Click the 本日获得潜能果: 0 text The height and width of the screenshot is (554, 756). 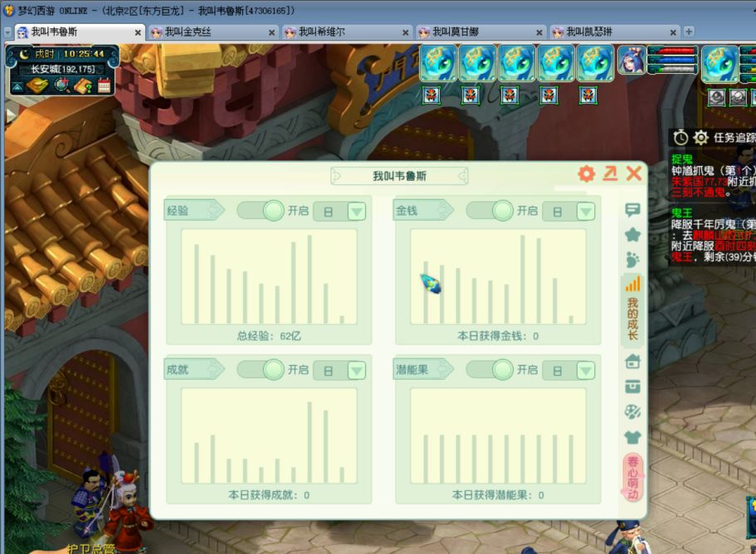[498, 495]
